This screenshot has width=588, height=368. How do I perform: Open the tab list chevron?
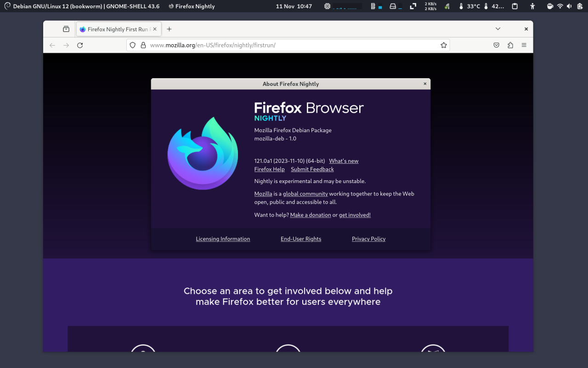[498, 29]
